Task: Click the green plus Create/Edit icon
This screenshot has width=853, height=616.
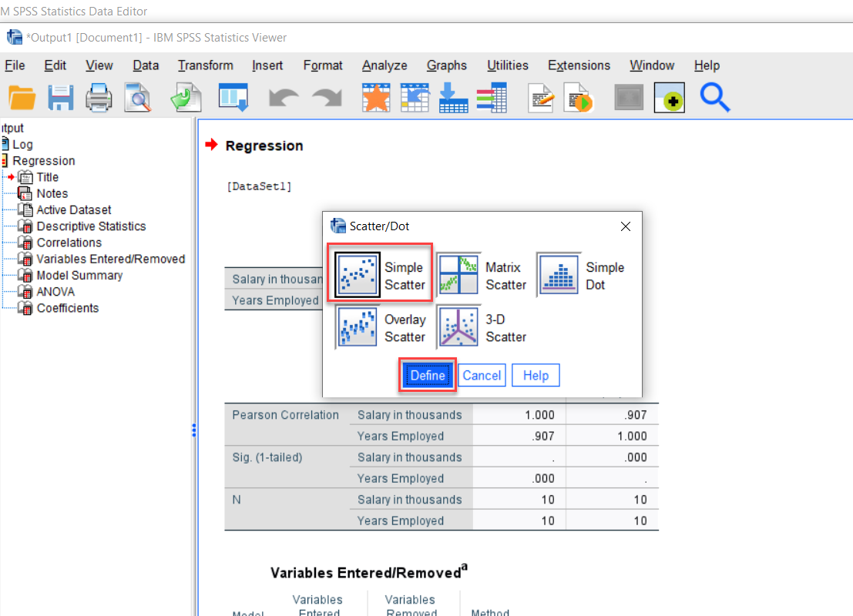Action: (669, 99)
